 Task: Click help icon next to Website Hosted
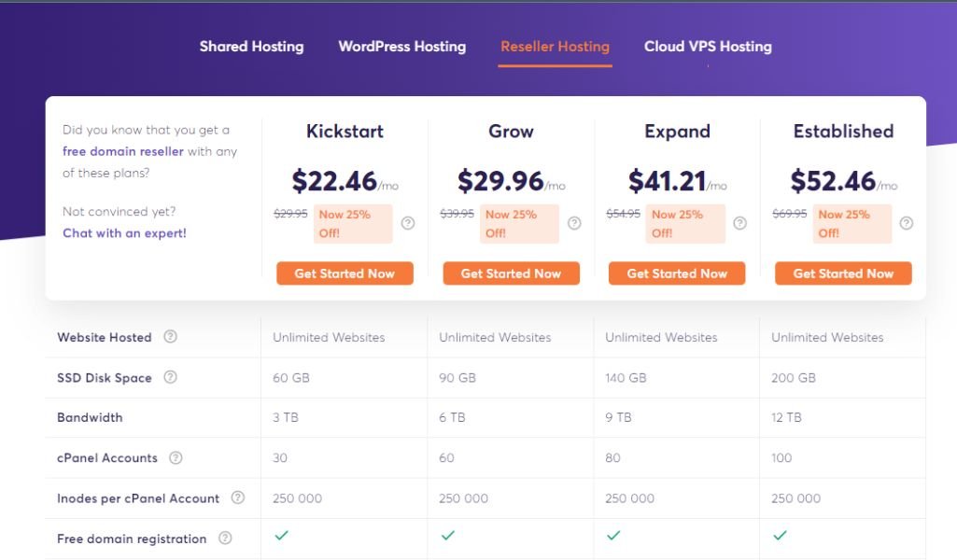(x=170, y=337)
